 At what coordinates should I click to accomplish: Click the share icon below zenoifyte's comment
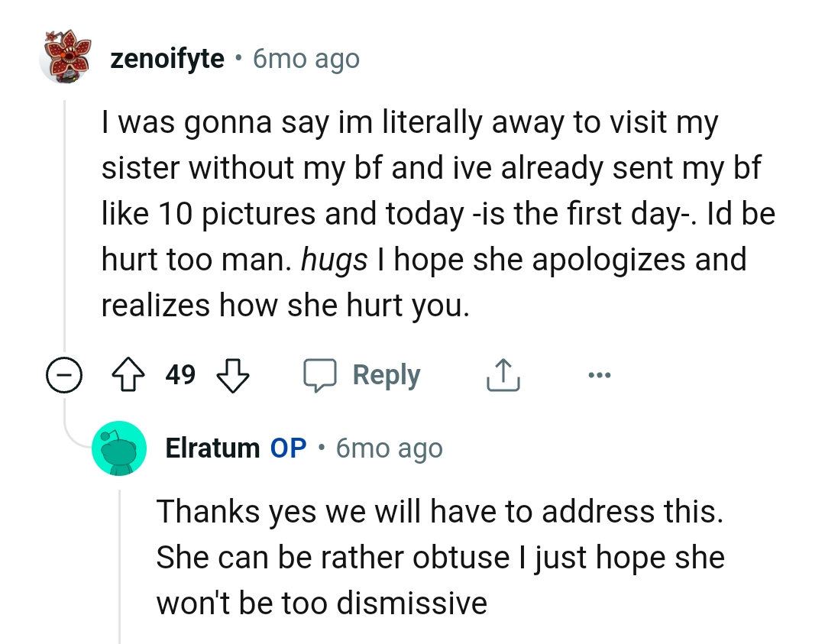[502, 374]
